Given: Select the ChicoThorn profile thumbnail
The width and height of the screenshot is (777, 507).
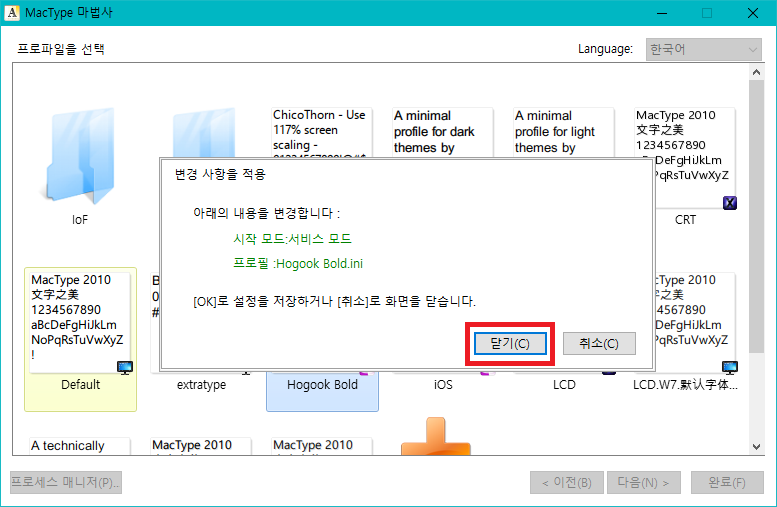Looking at the screenshot, I should [x=322, y=132].
